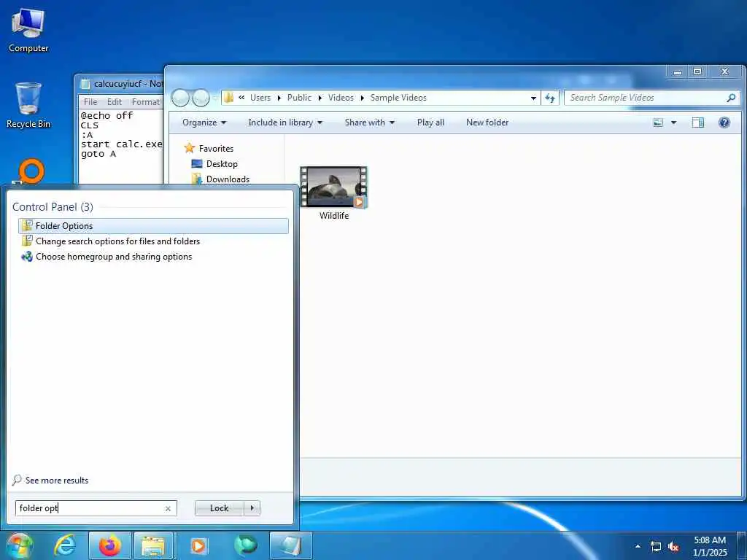The width and height of the screenshot is (747, 560).
Task: Open Windows Media Player taskbar icon
Action: point(198,545)
